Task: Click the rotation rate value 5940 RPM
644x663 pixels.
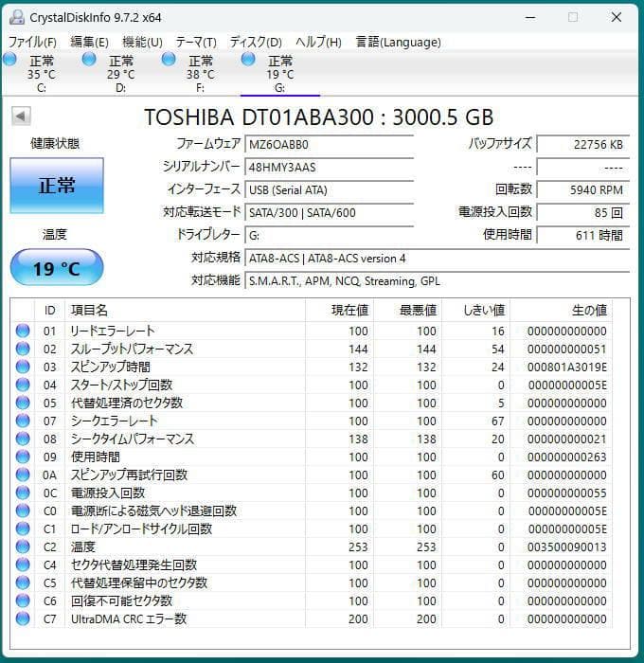Action: (x=583, y=190)
